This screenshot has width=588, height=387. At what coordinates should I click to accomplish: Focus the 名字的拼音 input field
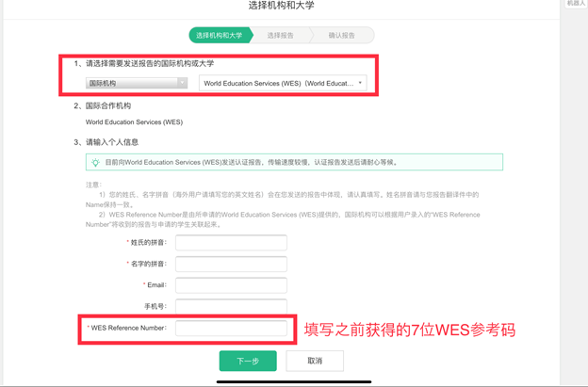[x=231, y=264]
